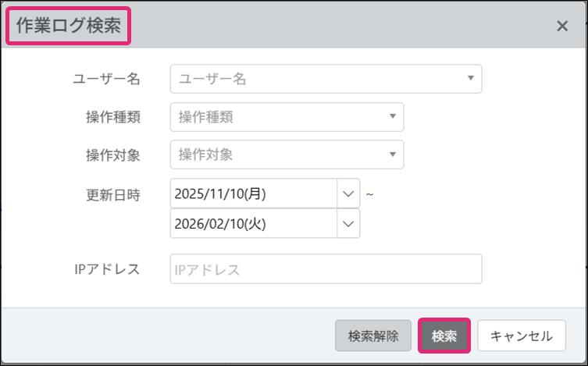The height and width of the screenshot is (366, 588).
Task: Click the IPアドレス field label
Action: pos(107,269)
